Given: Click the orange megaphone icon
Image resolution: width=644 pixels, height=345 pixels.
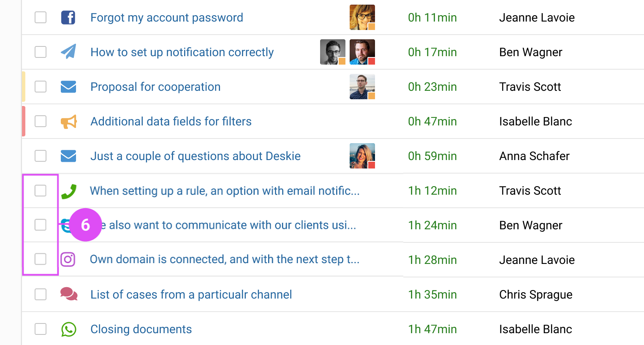Looking at the screenshot, I should pyautogui.click(x=68, y=122).
